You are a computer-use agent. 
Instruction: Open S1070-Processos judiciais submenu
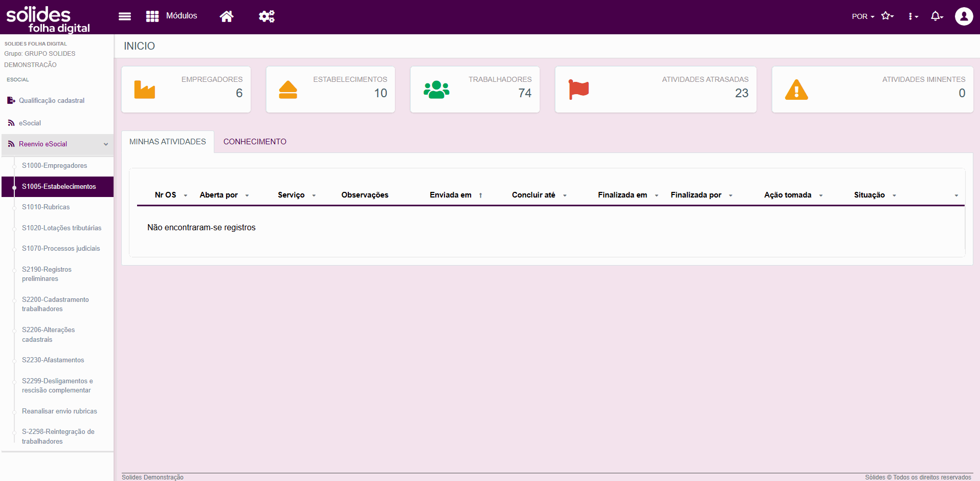click(61, 248)
